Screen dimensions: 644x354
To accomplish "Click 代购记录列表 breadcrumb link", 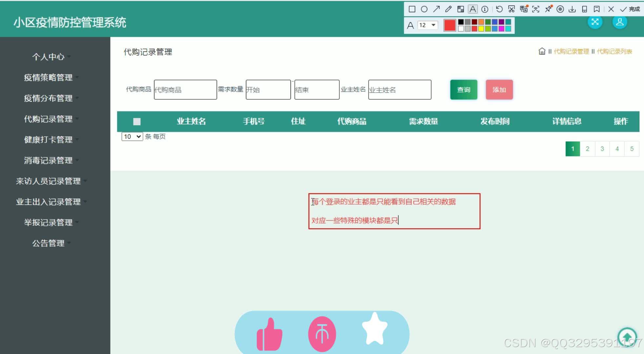I will click(614, 51).
